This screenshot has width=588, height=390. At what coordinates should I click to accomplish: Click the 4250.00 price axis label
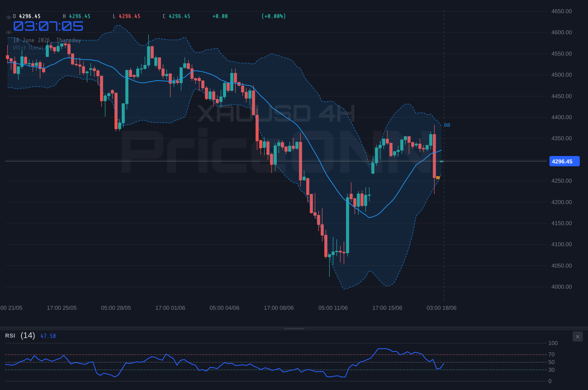[x=562, y=181]
